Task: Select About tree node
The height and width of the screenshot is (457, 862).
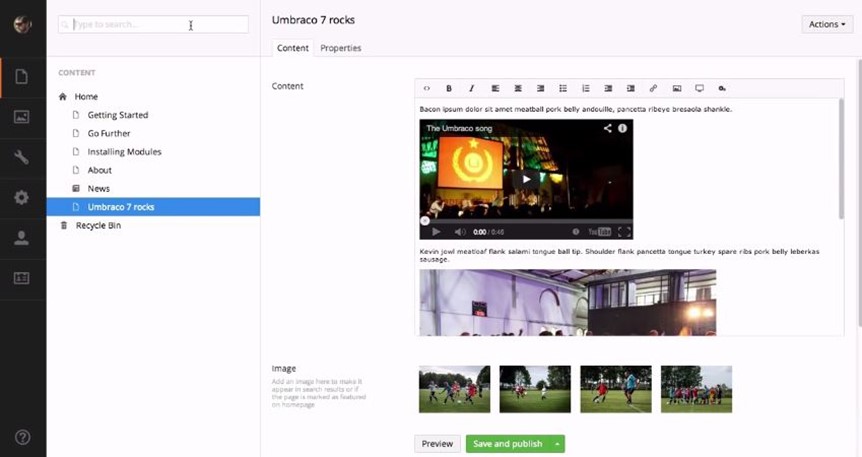Action: tap(100, 170)
